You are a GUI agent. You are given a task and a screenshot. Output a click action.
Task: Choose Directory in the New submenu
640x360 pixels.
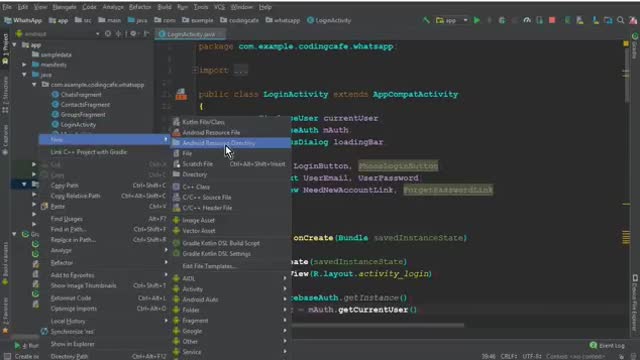coord(231,174)
